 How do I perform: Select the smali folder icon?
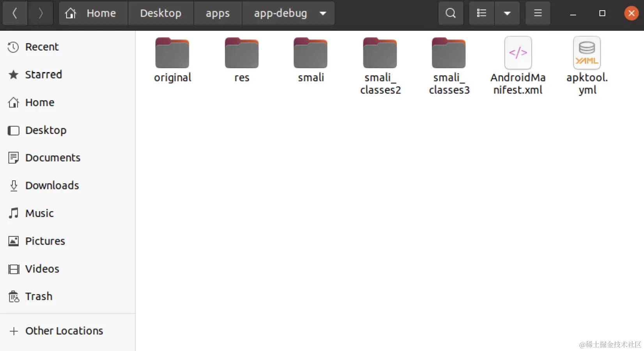311,53
